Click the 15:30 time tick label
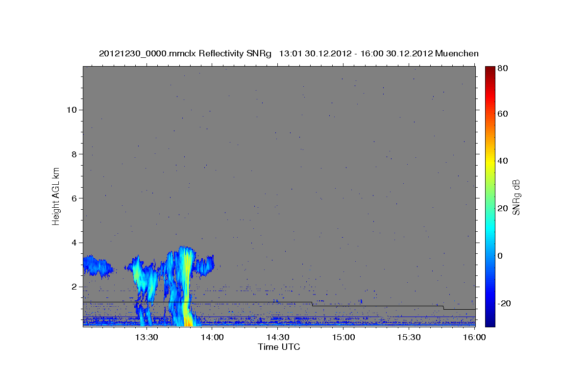 pyautogui.click(x=409, y=337)
